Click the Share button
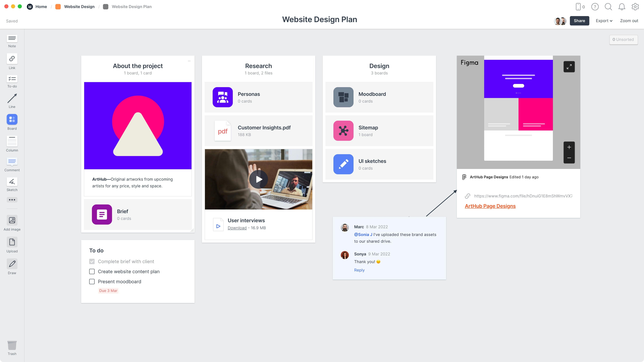Viewport: 644px width, 362px height. tap(580, 20)
